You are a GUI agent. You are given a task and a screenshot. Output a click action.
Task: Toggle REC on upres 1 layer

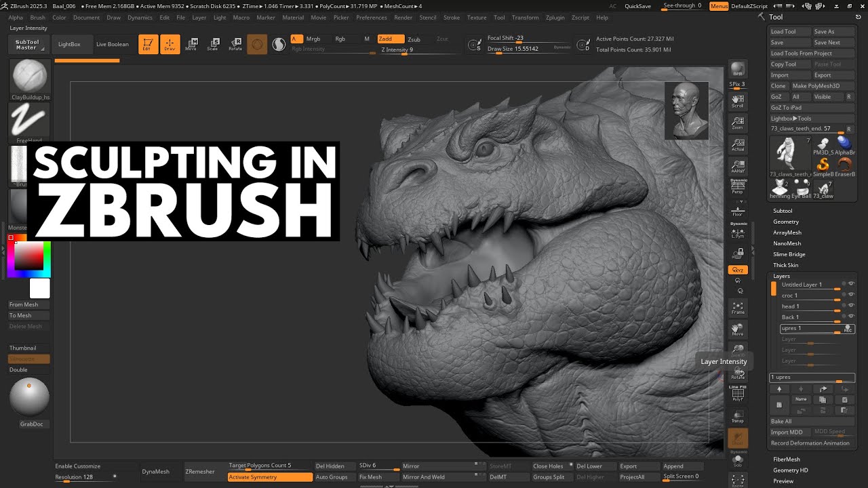[848, 329]
